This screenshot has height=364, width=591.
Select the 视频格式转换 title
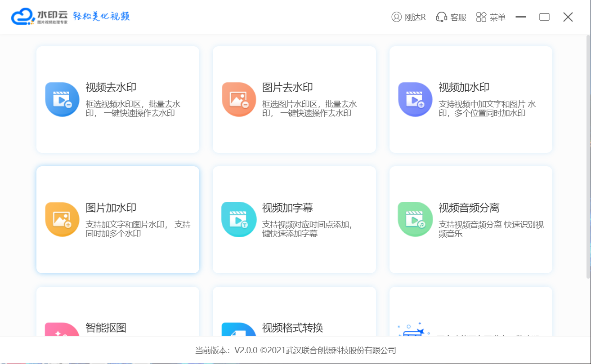293,328
